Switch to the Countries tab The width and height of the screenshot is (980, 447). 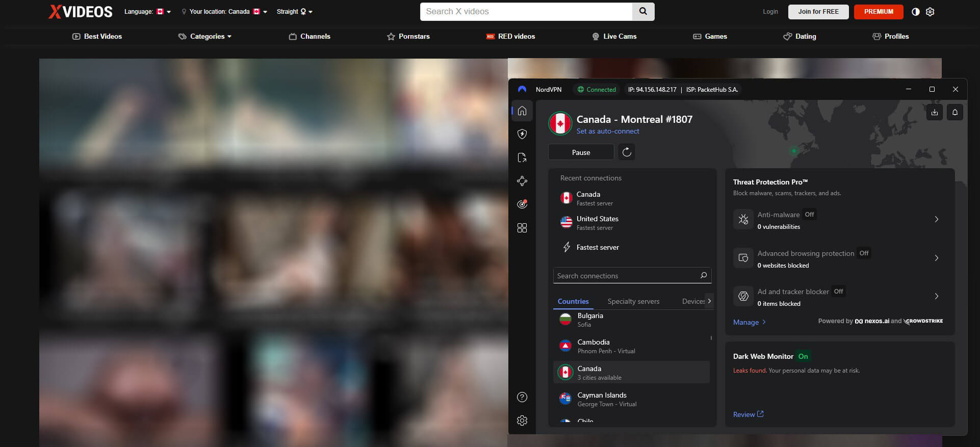[573, 301]
